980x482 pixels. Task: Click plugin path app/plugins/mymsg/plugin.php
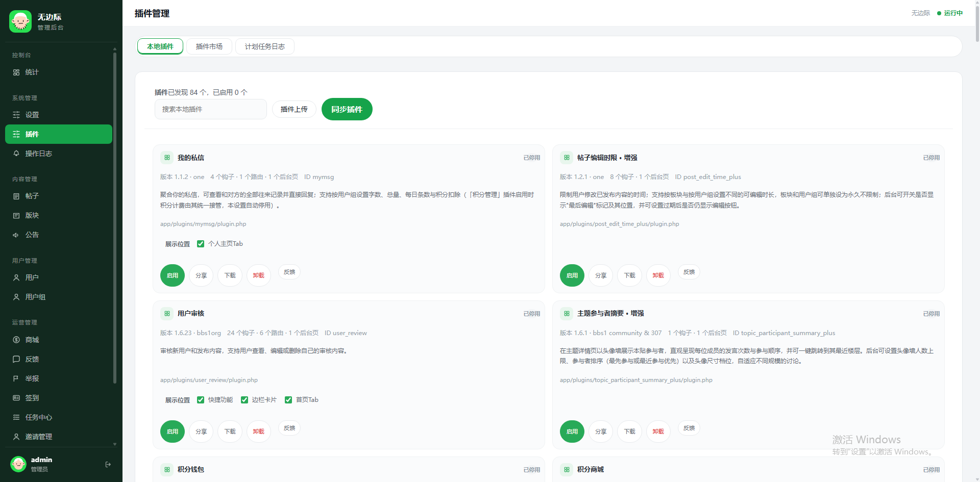pyautogui.click(x=203, y=224)
